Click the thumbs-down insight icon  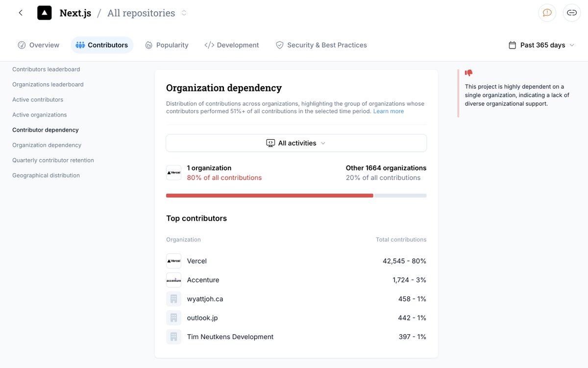click(469, 73)
